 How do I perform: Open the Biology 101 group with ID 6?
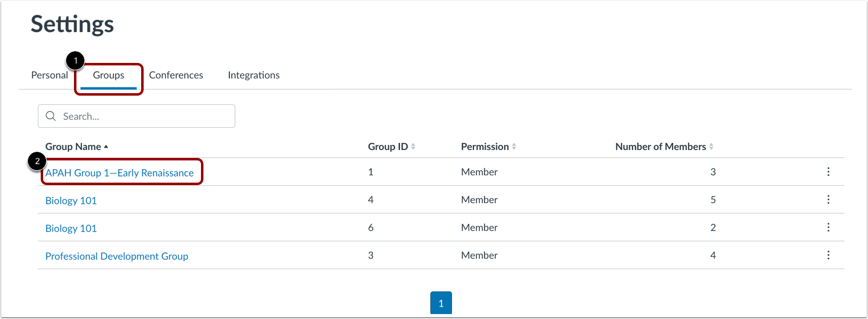71,228
